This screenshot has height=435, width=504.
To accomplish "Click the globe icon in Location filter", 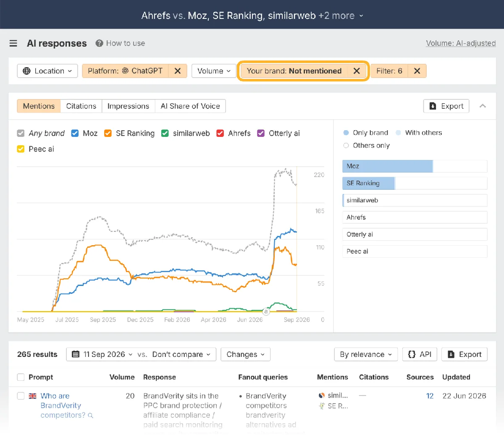I will click(x=26, y=71).
